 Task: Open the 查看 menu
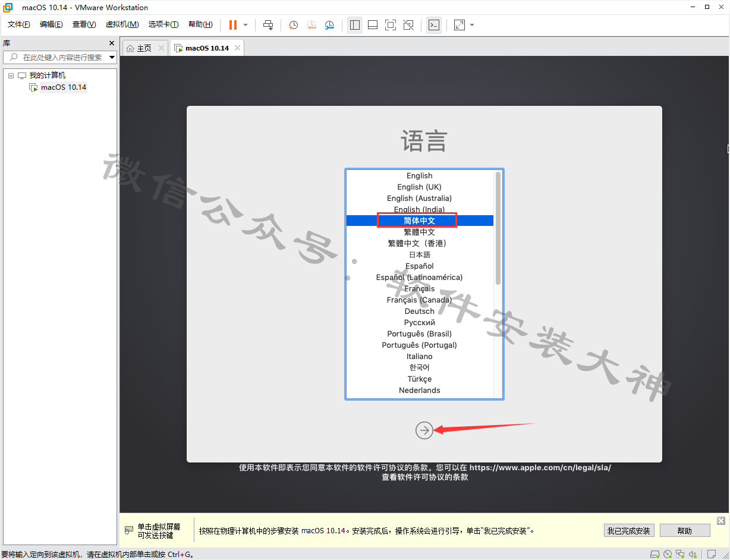(84, 24)
